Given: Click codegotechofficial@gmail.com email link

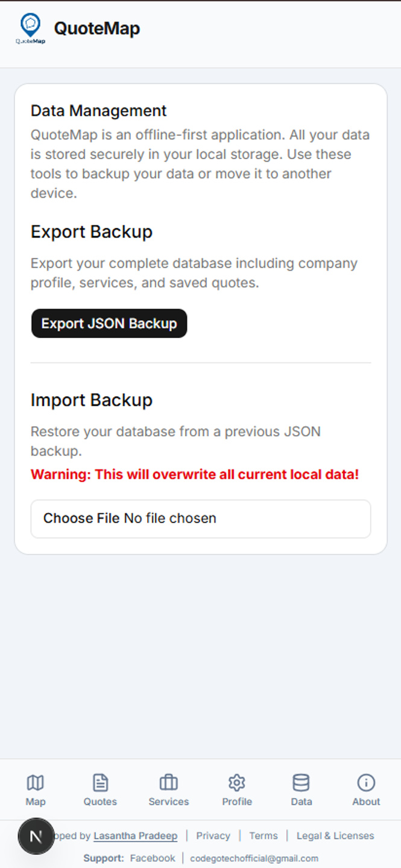Looking at the screenshot, I should coord(254,858).
